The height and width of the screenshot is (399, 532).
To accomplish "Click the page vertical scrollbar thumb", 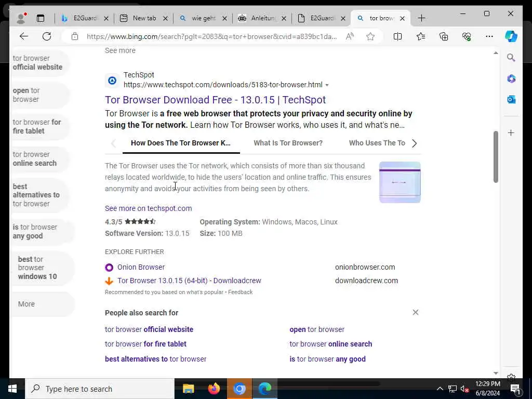I will tap(496, 157).
